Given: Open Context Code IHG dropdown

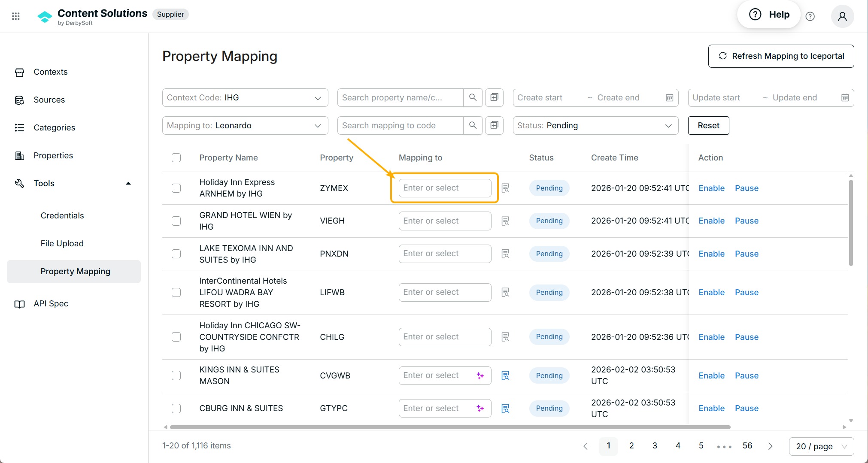Looking at the screenshot, I should (x=245, y=97).
